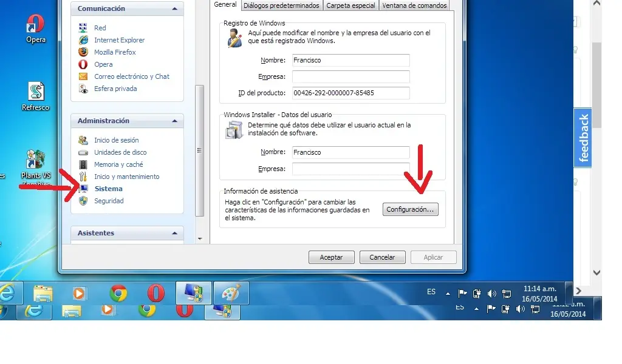Select Opera in the Comunicación sidebar list
The height and width of the screenshot is (364, 622).
(x=103, y=64)
